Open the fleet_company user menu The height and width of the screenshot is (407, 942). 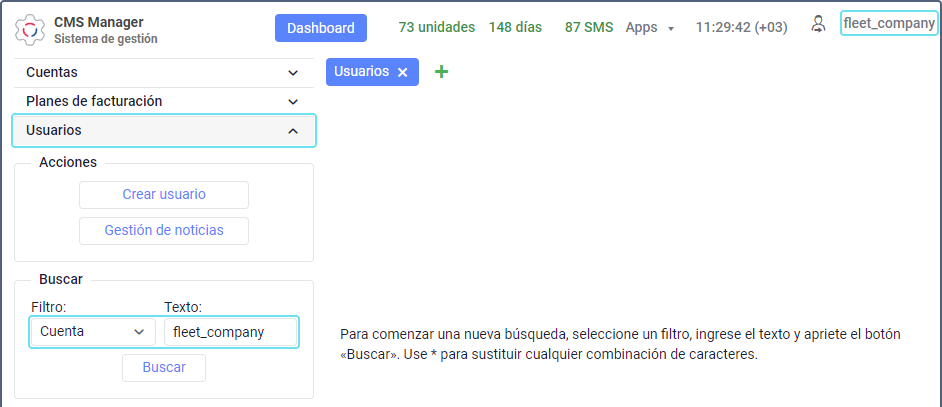pos(888,23)
